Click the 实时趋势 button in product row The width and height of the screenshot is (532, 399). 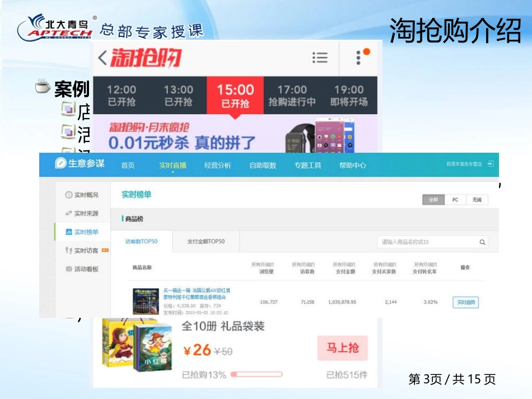pyautogui.click(x=465, y=302)
